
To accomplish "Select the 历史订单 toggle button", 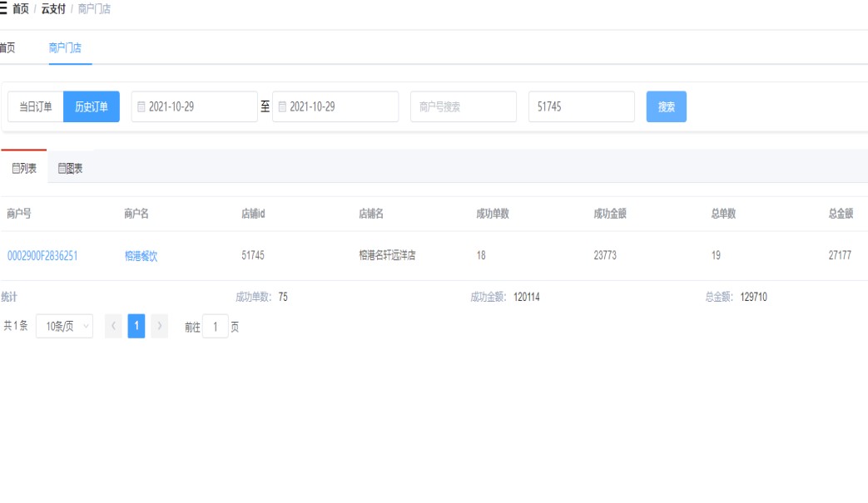I will coord(92,106).
